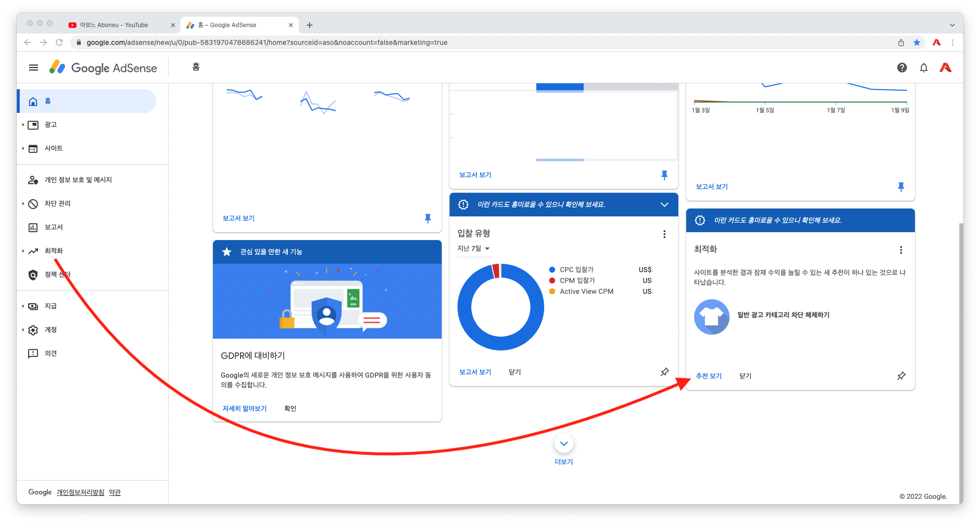Open 최적화 card three-dot menu

pos(901,250)
